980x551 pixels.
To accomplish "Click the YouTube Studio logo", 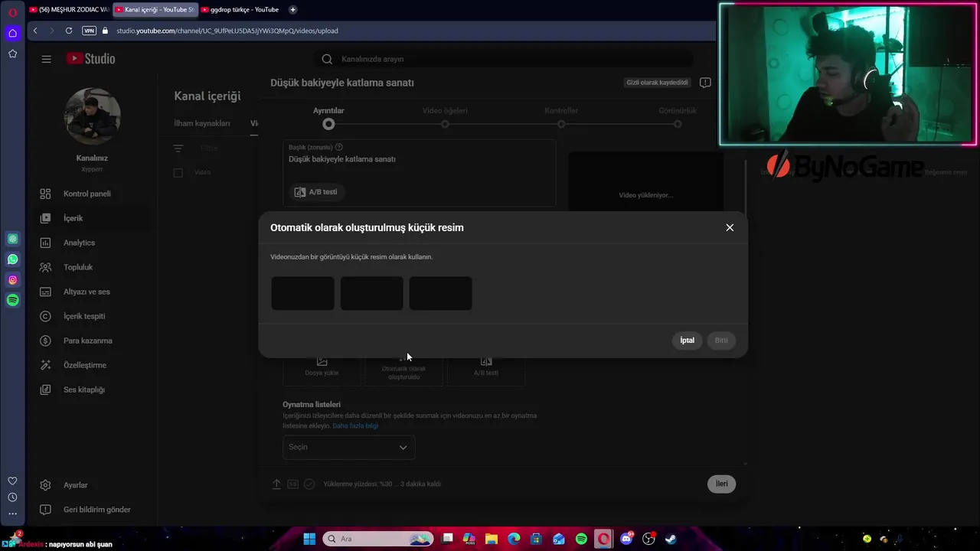I will coord(90,59).
